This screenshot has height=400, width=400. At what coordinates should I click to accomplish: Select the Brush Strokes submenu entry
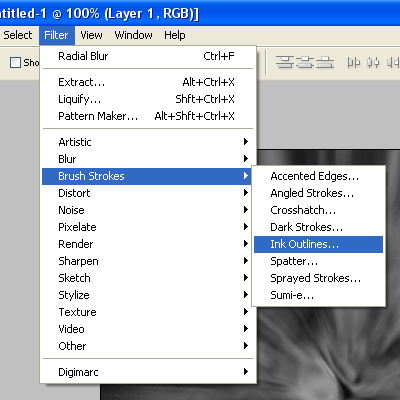pyautogui.click(x=147, y=176)
